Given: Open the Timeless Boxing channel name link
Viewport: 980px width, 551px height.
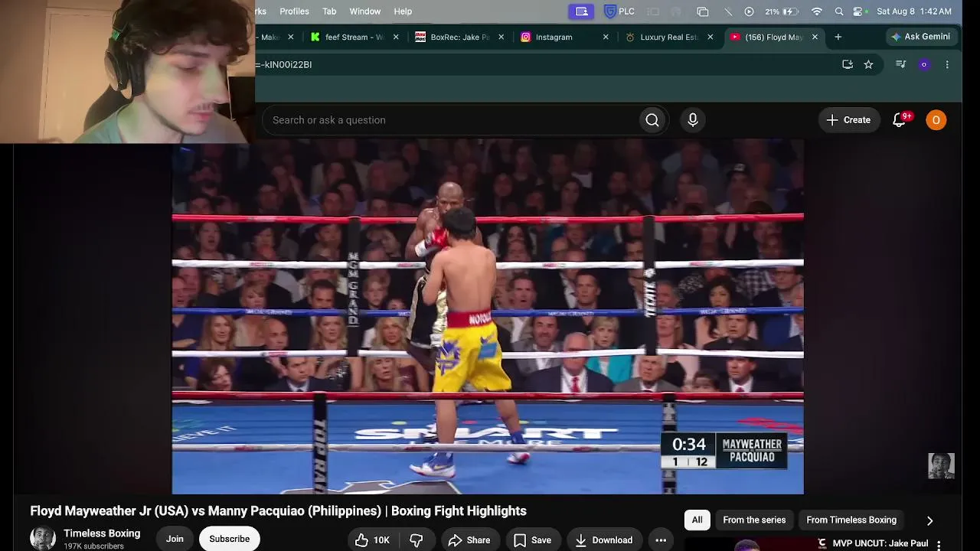Looking at the screenshot, I should tap(102, 533).
